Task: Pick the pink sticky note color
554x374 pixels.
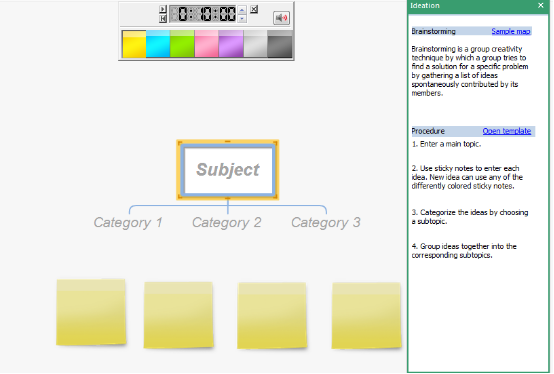Action: 206,44
